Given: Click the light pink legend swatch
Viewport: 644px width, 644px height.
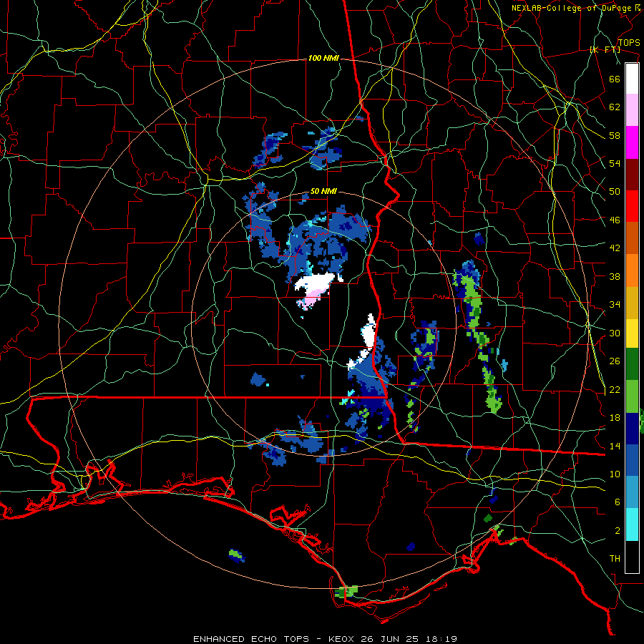Looking at the screenshot, I should pos(632,110).
